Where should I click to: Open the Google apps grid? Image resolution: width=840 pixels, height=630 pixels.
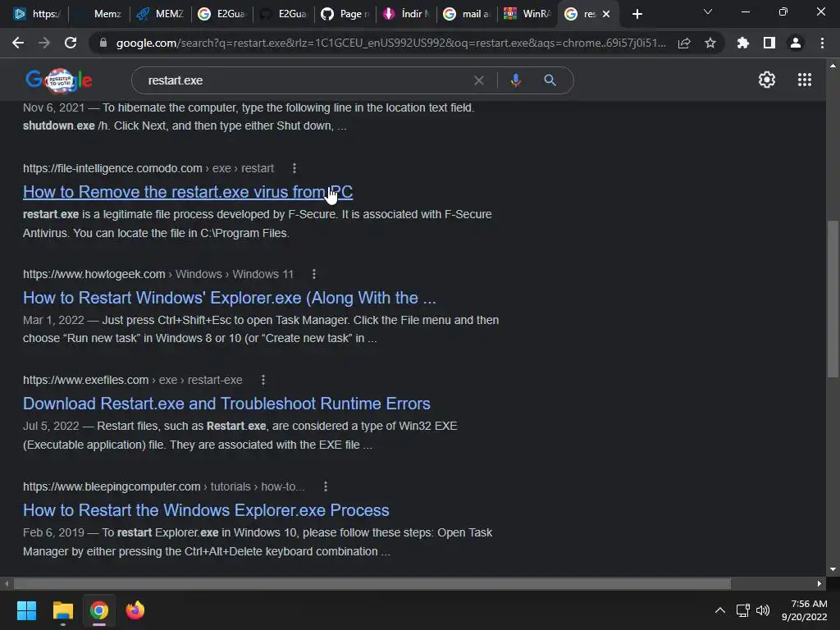(805, 80)
